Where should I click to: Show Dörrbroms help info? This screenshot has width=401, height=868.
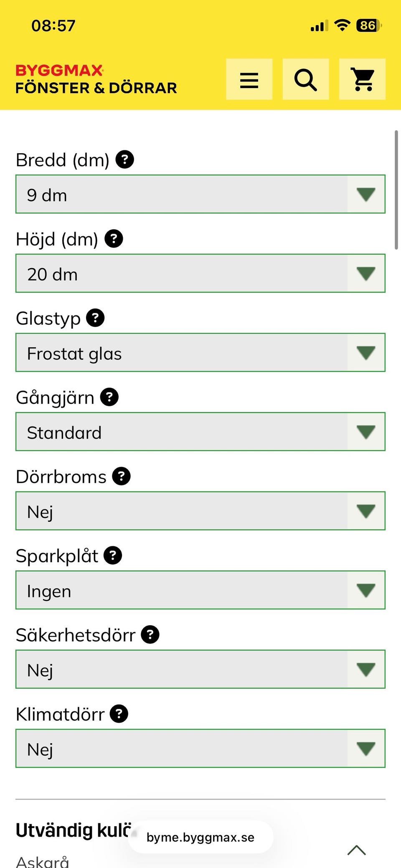tap(122, 476)
